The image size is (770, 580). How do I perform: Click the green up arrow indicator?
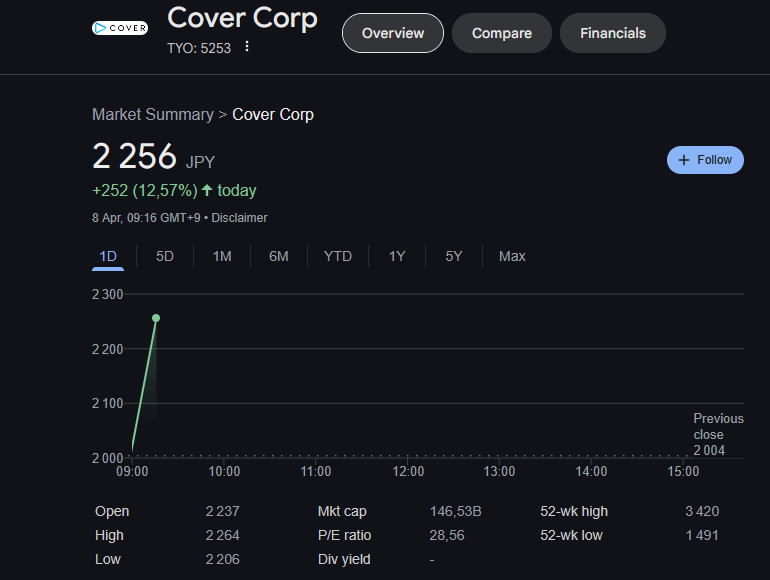click(207, 190)
